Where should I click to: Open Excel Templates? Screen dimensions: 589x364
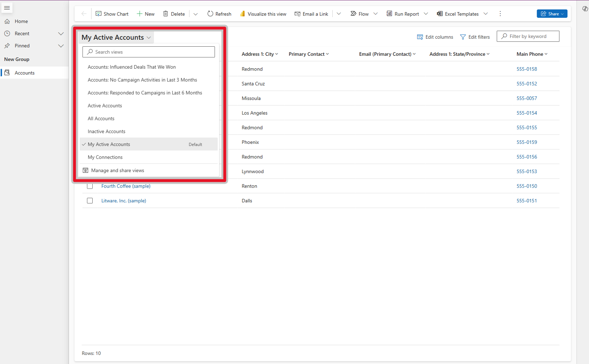pos(458,14)
